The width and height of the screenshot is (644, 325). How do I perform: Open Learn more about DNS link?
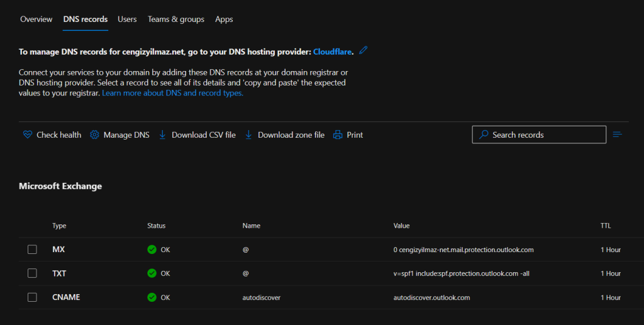tap(172, 93)
